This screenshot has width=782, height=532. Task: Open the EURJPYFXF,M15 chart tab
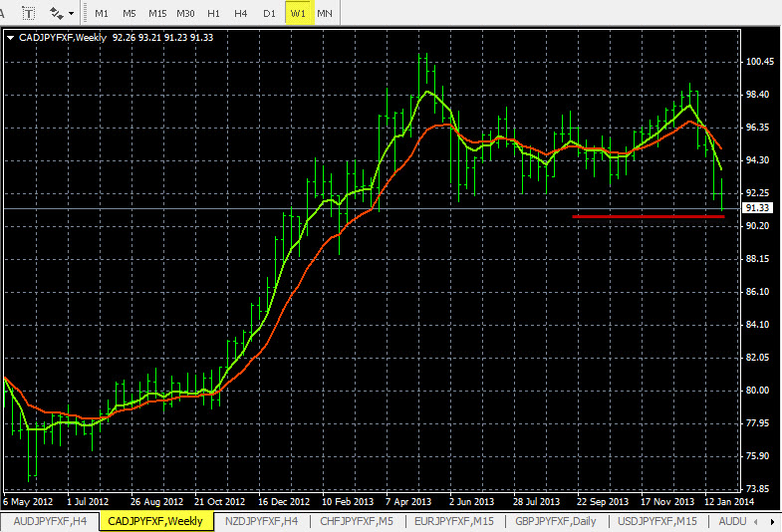click(x=454, y=521)
